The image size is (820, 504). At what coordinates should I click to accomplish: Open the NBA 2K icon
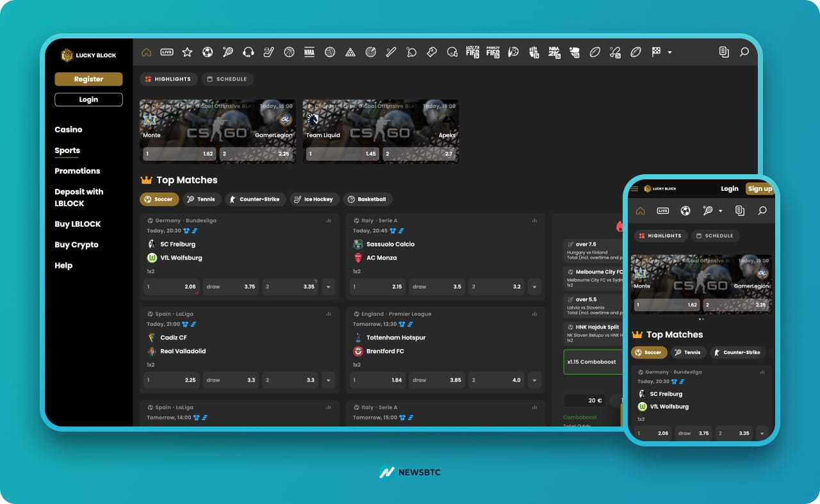click(x=554, y=52)
